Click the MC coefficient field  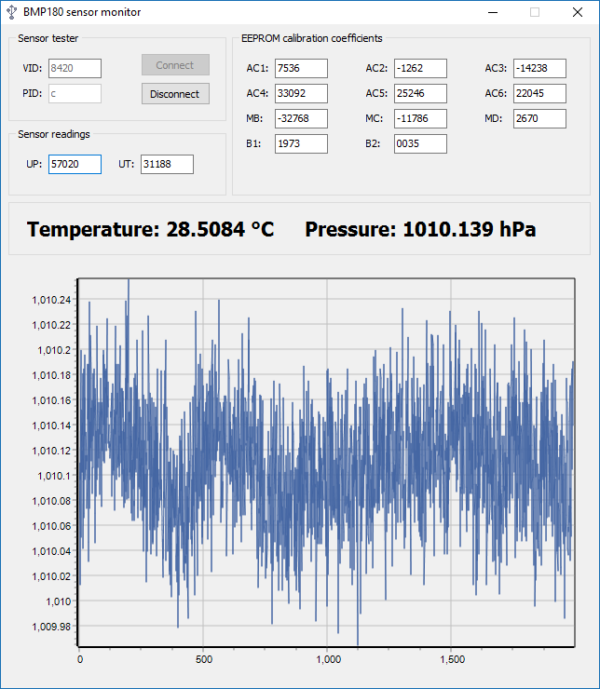click(420, 119)
